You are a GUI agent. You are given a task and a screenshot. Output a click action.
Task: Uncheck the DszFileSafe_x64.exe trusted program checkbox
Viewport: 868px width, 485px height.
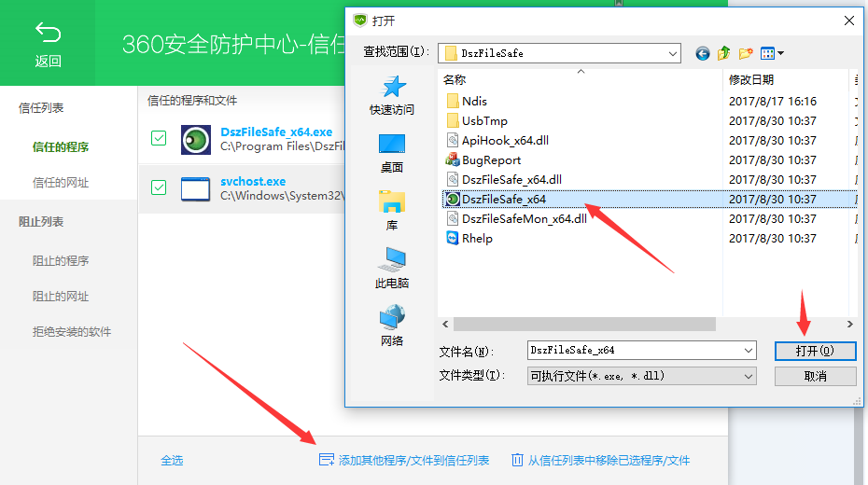pyautogui.click(x=159, y=139)
